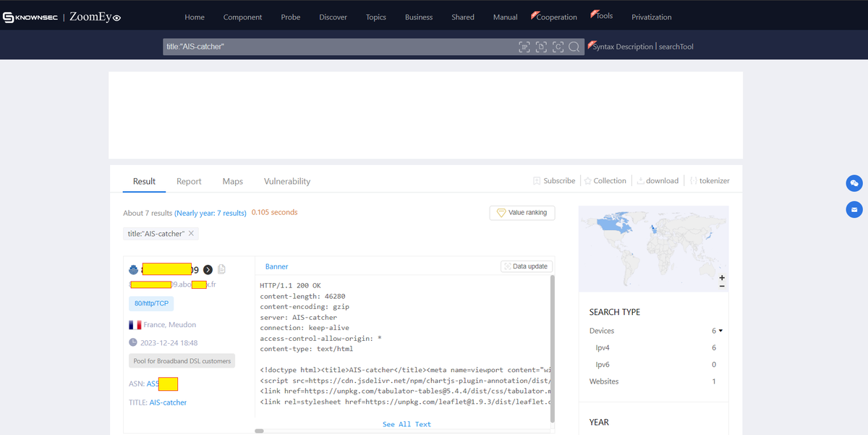Screen dimensions: 868x435
Task: Open the Probe menu item
Action: (x=291, y=17)
